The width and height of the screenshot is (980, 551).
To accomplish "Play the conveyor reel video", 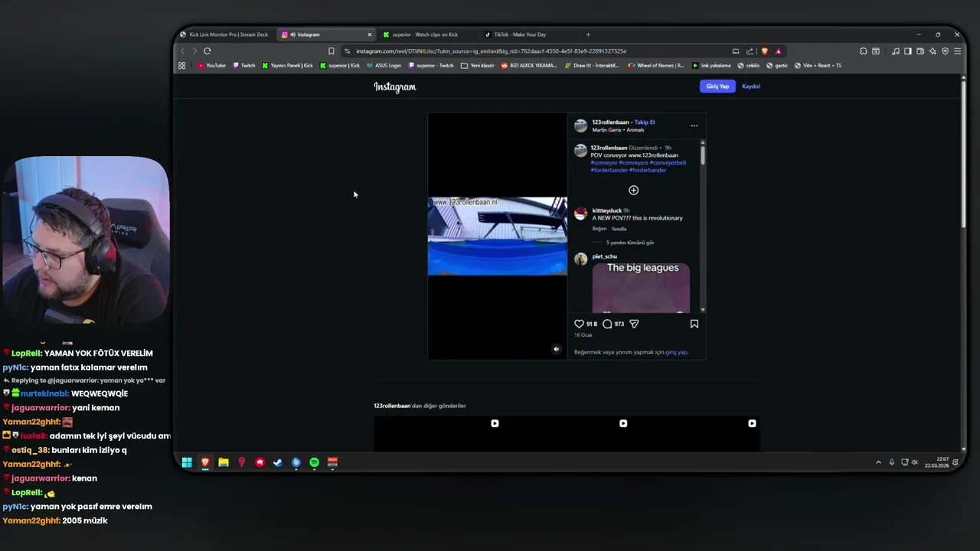I will [498, 236].
